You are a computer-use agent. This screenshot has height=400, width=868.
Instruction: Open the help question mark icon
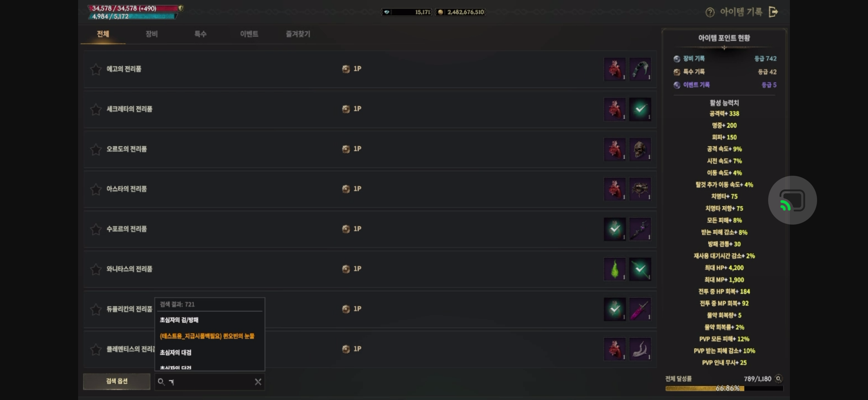click(x=710, y=12)
